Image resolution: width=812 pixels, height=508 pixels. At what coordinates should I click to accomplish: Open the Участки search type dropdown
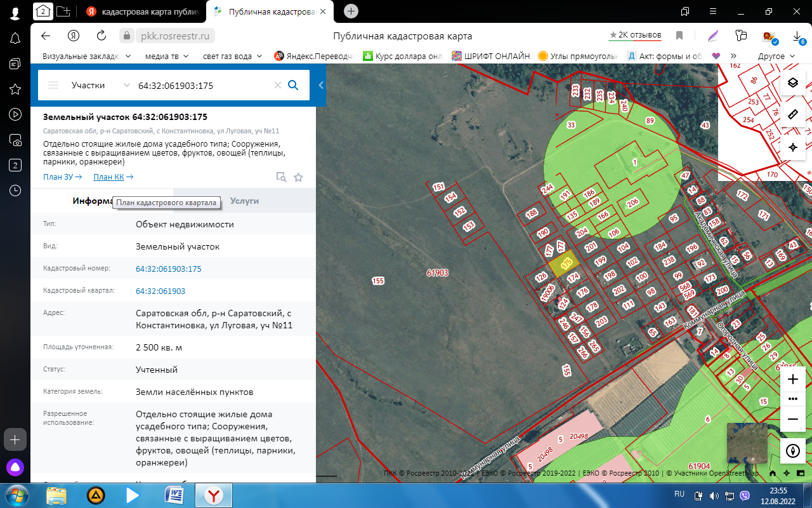[x=100, y=85]
